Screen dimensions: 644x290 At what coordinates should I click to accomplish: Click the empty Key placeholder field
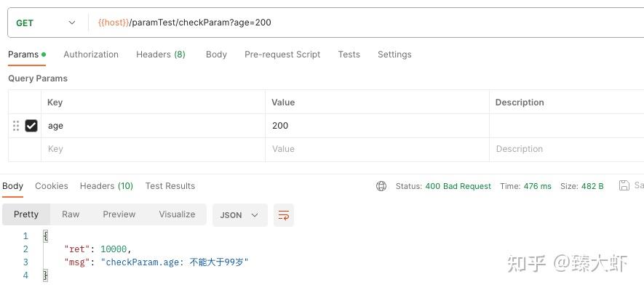click(x=154, y=149)
